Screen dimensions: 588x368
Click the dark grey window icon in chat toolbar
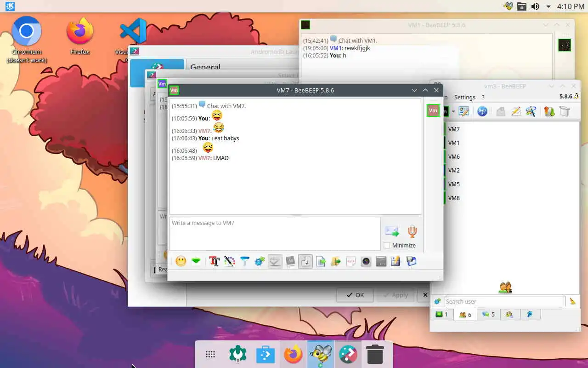pos(381,261)
